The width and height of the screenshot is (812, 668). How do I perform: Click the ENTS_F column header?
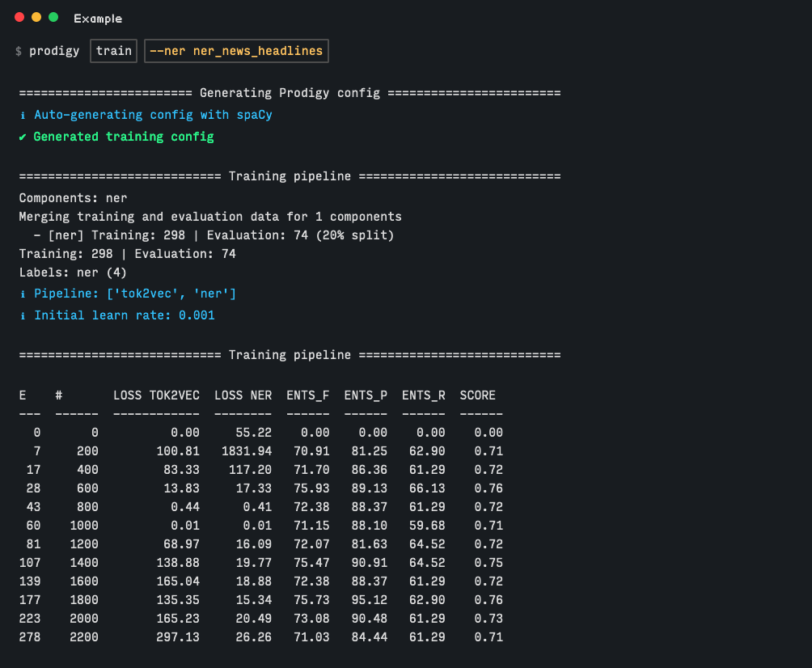[x=307, y=395]
